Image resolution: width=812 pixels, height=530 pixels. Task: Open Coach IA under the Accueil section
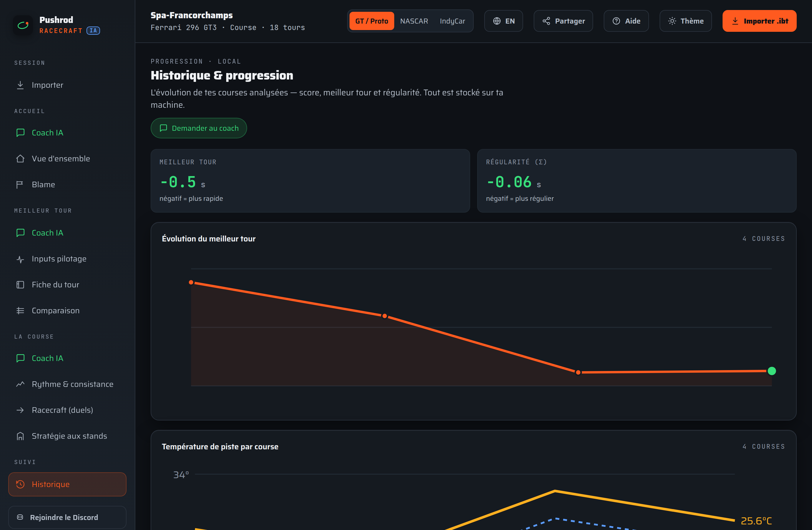pyautogui.click(x=67, y=132)
